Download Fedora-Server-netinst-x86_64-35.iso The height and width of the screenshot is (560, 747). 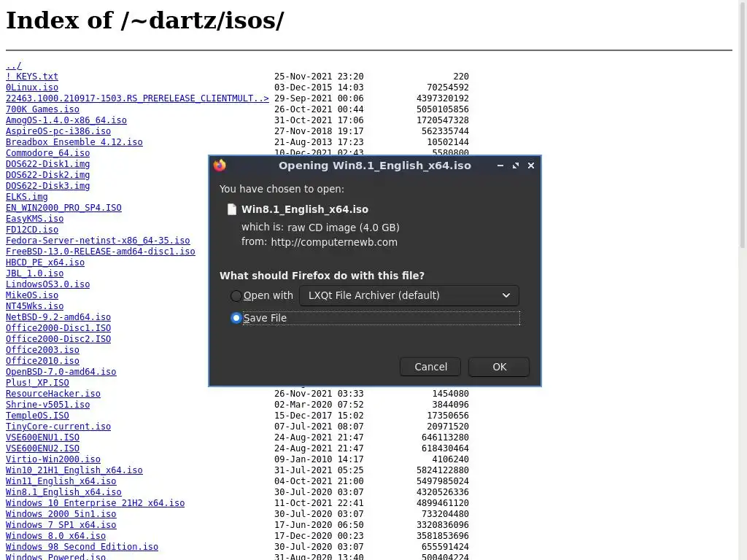click(x=98, y=241)
